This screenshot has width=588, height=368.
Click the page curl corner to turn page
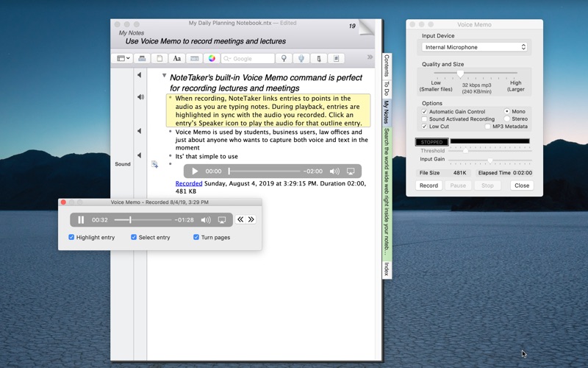tap(366, 27)
